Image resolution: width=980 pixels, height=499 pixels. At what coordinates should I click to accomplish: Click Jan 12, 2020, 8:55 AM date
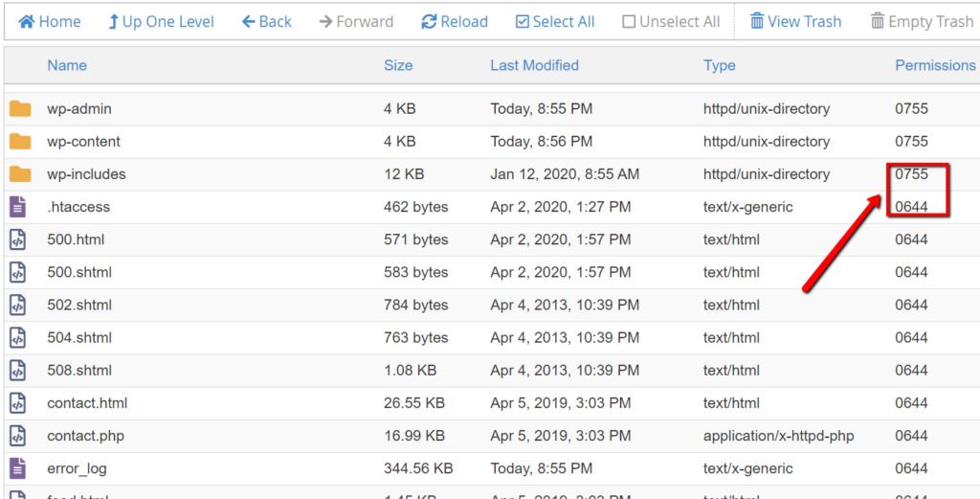[565, 174]
